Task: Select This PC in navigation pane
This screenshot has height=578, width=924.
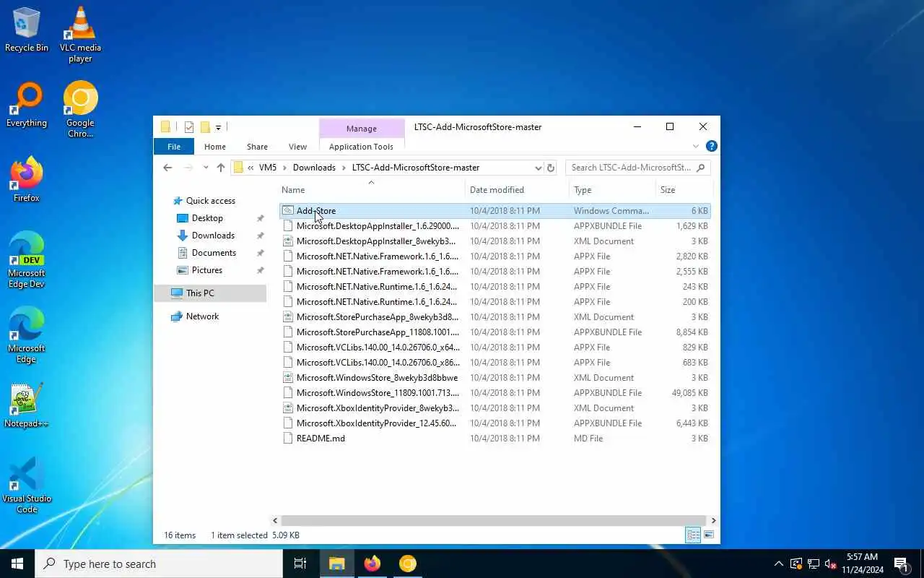Action: (209, 293)
